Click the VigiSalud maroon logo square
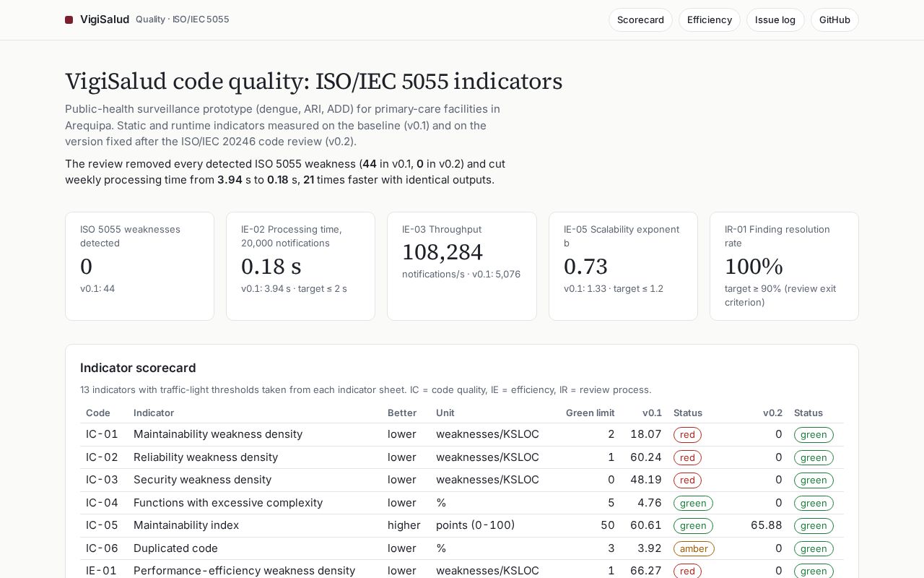Viewport: 924px width, 578px height. point(69,20)
